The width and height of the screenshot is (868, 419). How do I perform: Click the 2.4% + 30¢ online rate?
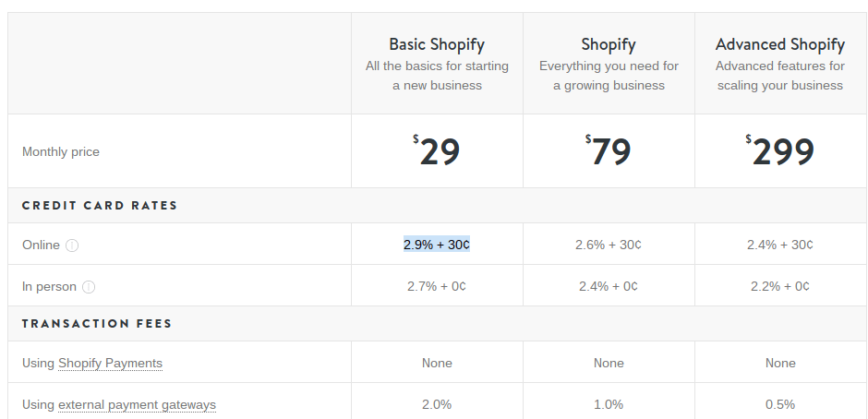[x=780, y=245]
